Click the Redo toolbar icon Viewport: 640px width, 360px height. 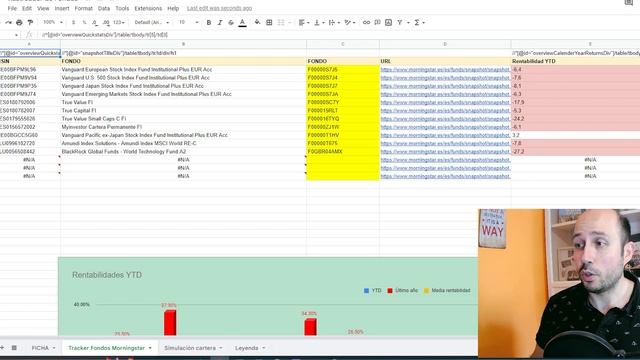[x=8, y=22]
